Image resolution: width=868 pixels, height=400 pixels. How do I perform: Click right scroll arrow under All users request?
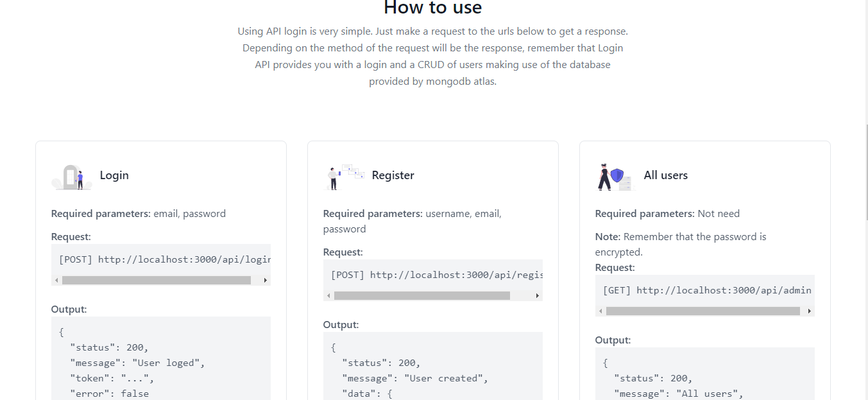pyautogui.click(x=810, y=311)
